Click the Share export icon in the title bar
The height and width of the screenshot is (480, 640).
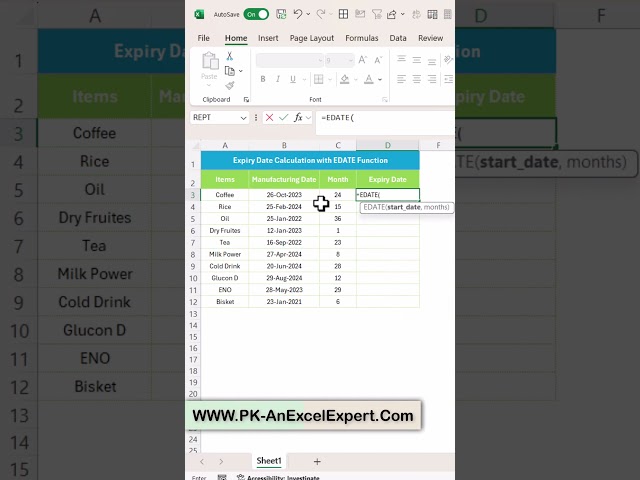pyautogui.click(x=391, y=14)
